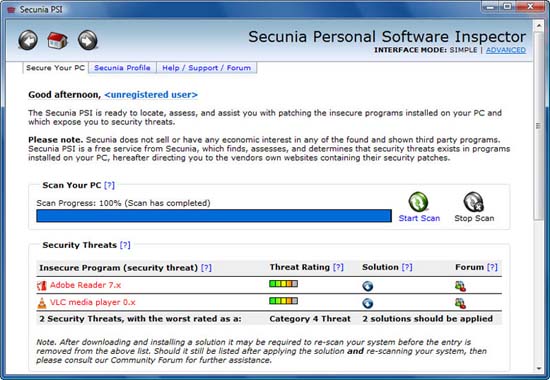Go to the Home house icon

[58, 40]
